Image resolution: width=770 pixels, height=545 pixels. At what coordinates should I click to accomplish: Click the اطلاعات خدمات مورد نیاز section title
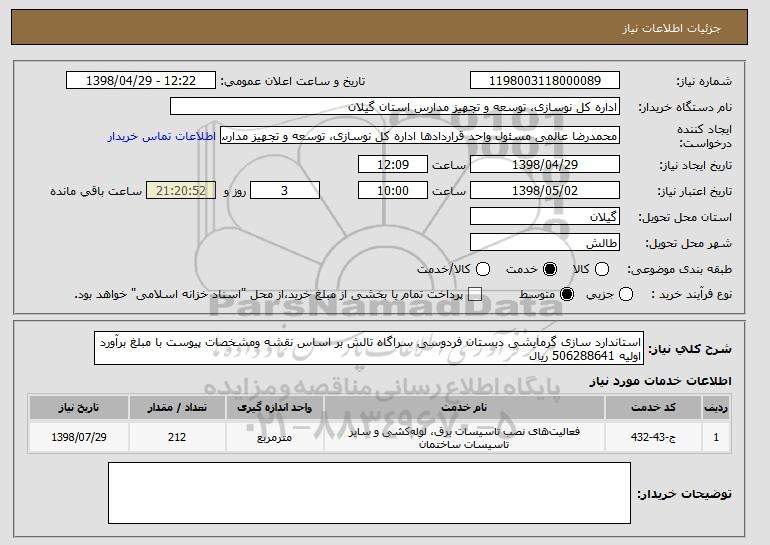pyautogui.click(x=660, y=381)
